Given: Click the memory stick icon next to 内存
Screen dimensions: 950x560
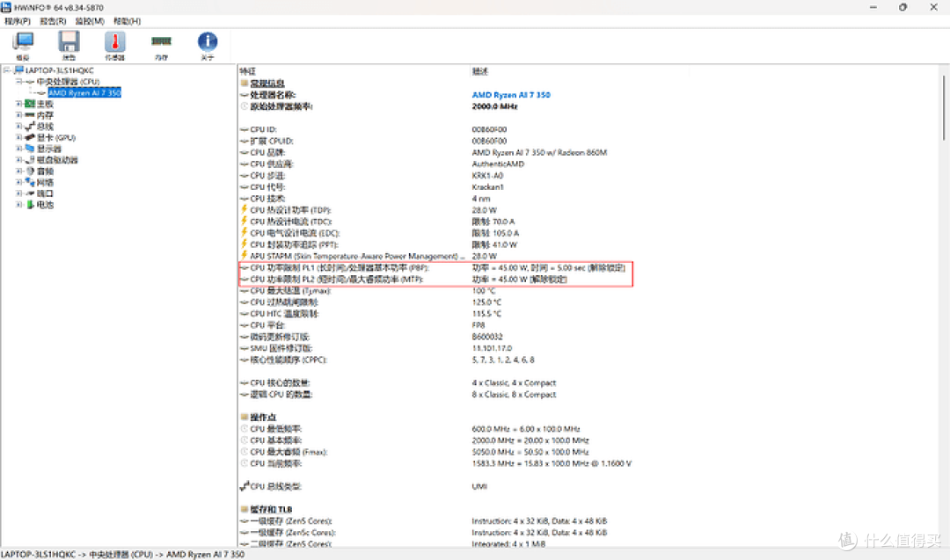Looking at the screenshot, I should pyautogui.click(x=30, y=115).
